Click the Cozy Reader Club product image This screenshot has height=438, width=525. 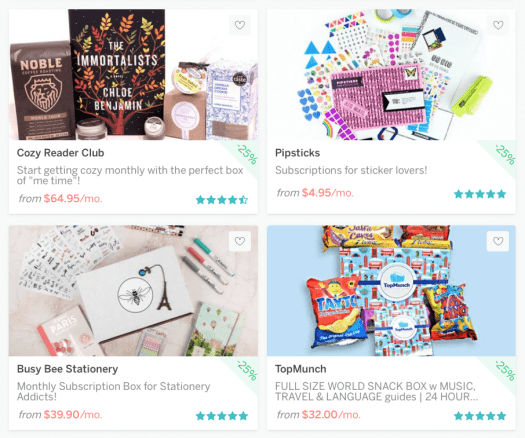(x=133, y=74)
